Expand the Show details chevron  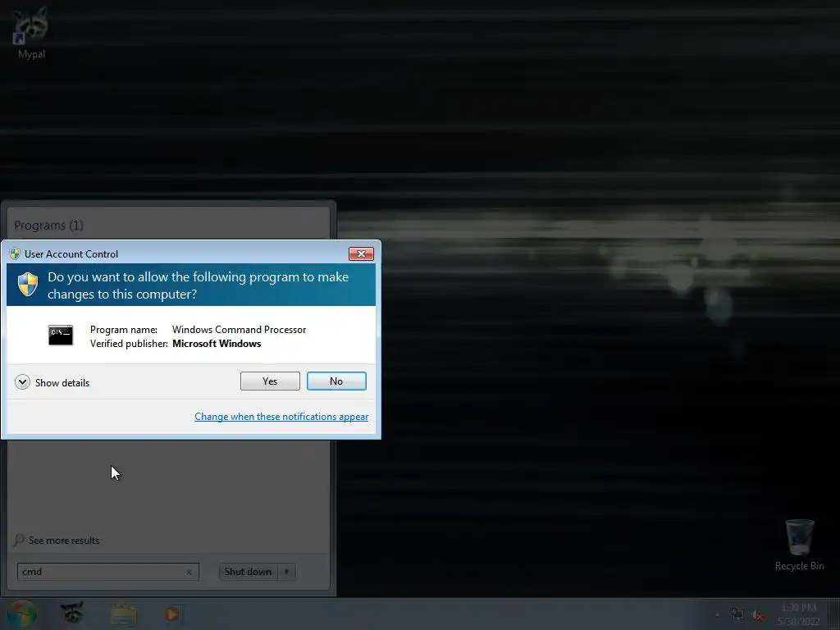22,382
